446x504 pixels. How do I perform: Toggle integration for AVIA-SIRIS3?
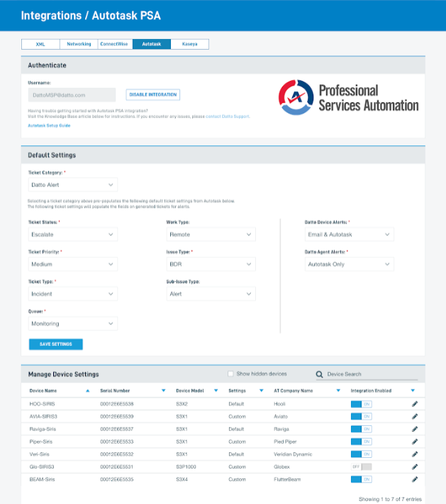pyautogui.click(x=362, y=417)
